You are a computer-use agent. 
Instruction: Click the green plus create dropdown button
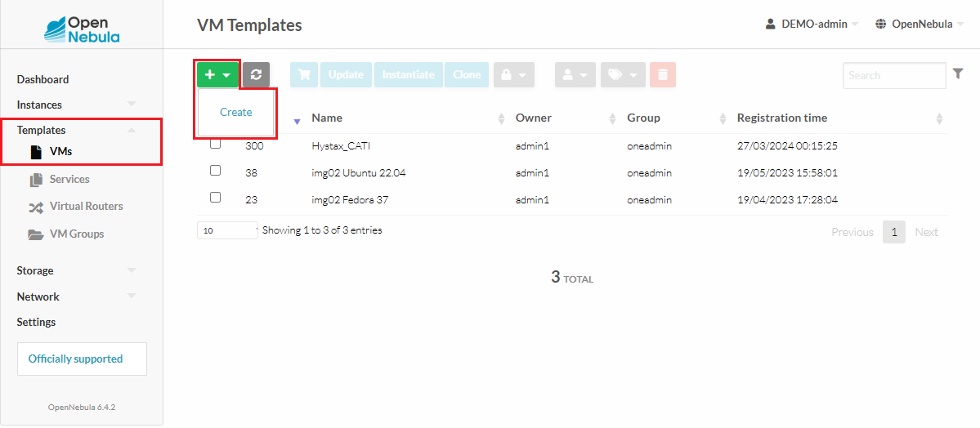click(217, 74)
